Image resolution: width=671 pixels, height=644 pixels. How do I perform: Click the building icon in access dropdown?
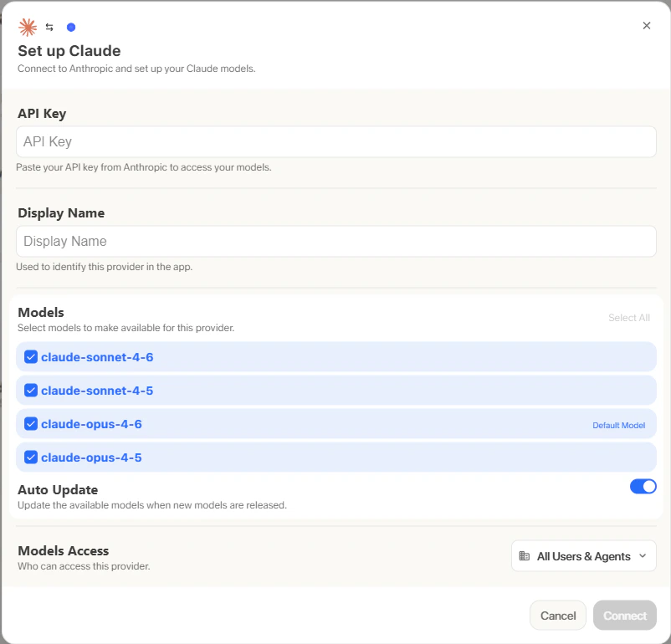(x=524, y=556)
